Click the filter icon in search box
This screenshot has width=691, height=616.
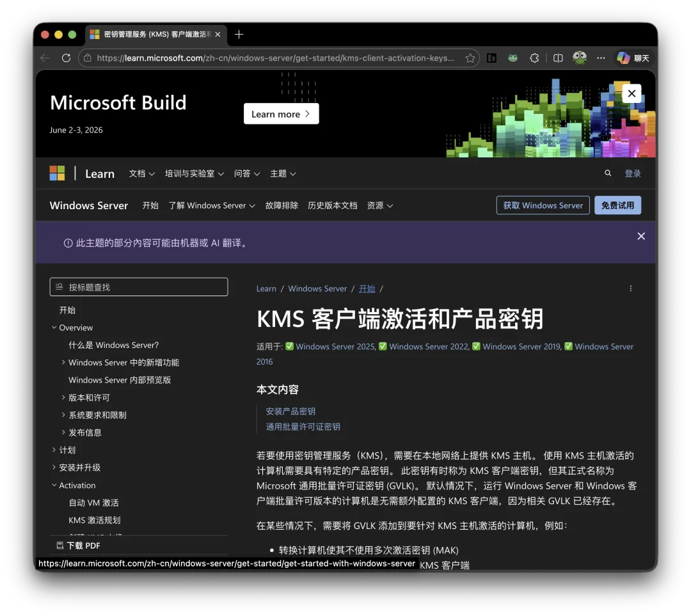pos(60,287)
